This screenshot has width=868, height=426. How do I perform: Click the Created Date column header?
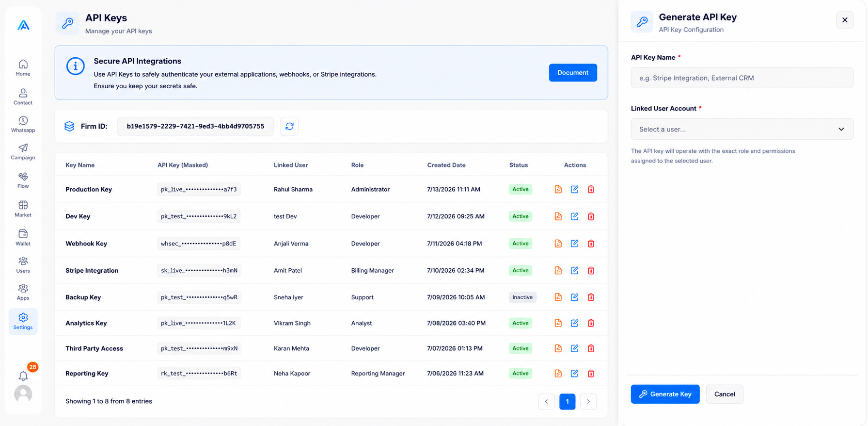(446, 165)
